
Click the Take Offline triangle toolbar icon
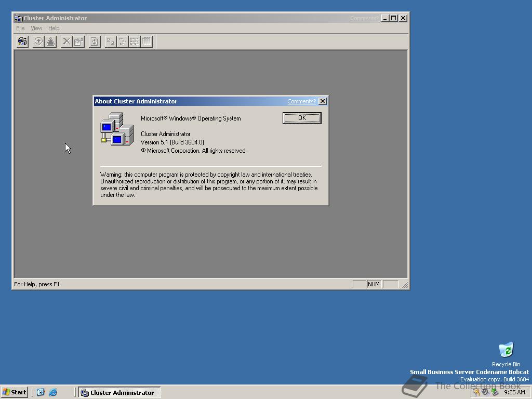point(50,42)
